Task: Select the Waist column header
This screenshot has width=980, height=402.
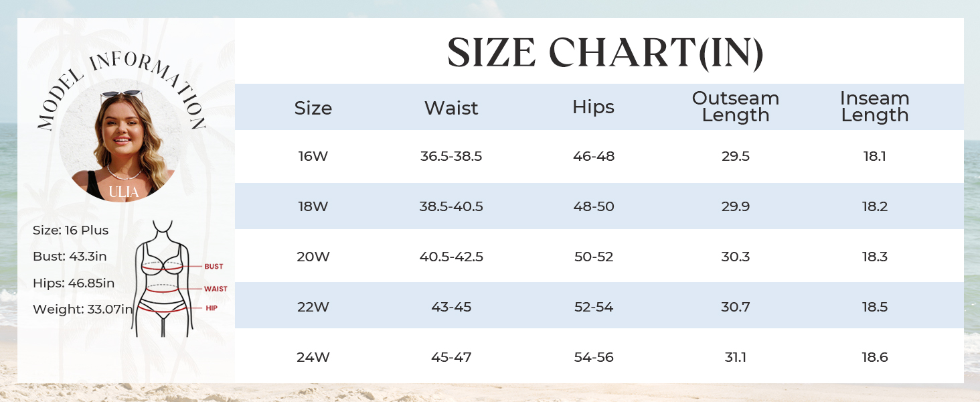Action: point(451,108)
